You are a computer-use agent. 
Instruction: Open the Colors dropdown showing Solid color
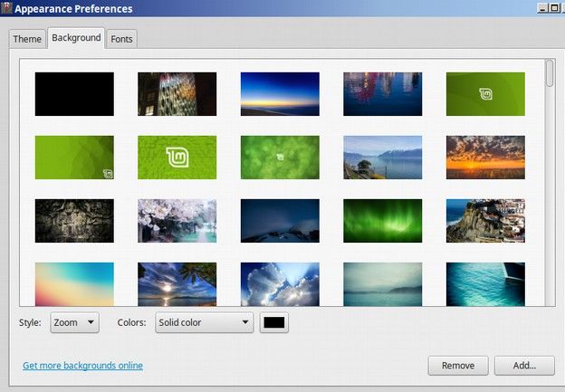pos(205,322)
